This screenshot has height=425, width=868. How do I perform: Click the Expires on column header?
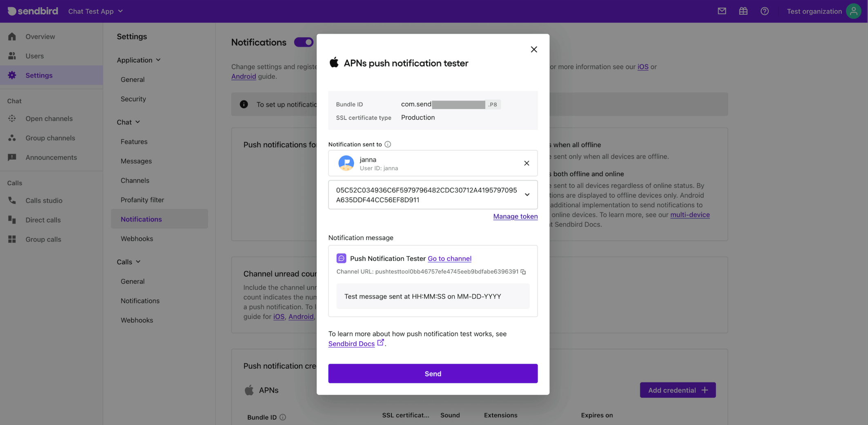(596, 415)
